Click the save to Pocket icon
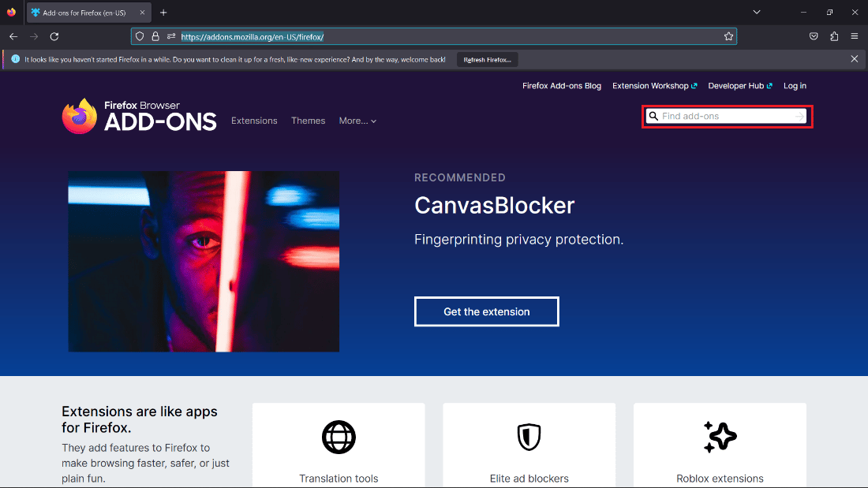Screen dimensions: 868x488 814,36
